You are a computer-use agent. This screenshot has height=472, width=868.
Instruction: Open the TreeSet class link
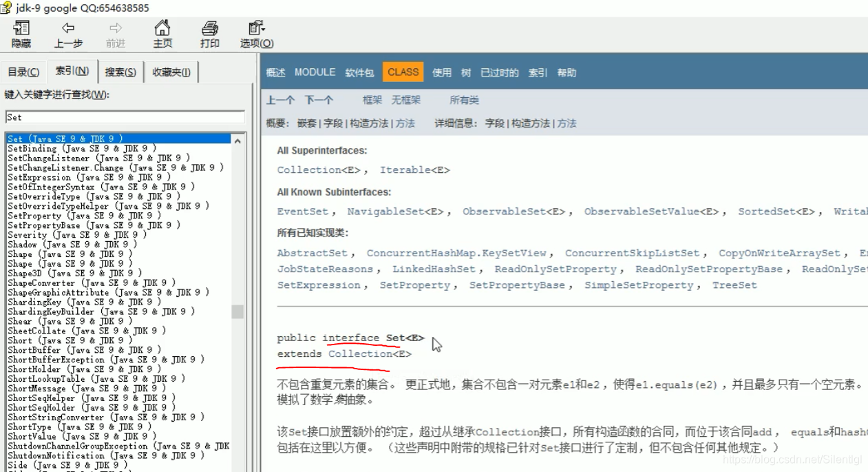(734, 285)
